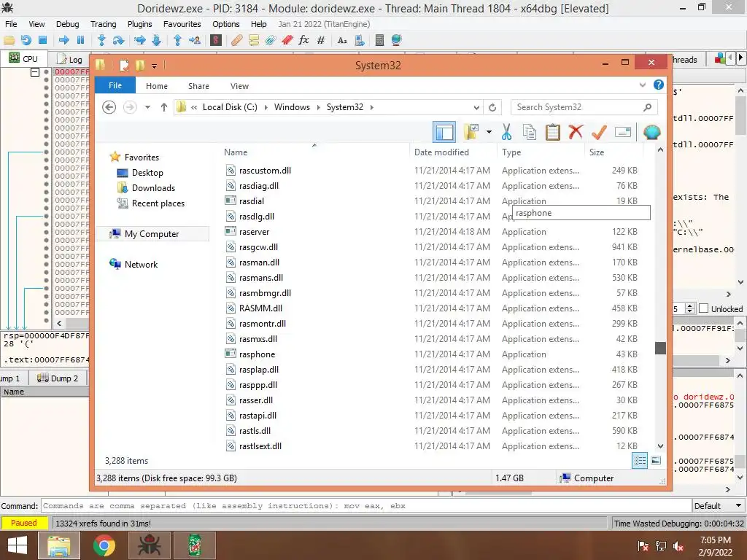Open the Comments icon in x64dbg toolbar

pos(253,40)
